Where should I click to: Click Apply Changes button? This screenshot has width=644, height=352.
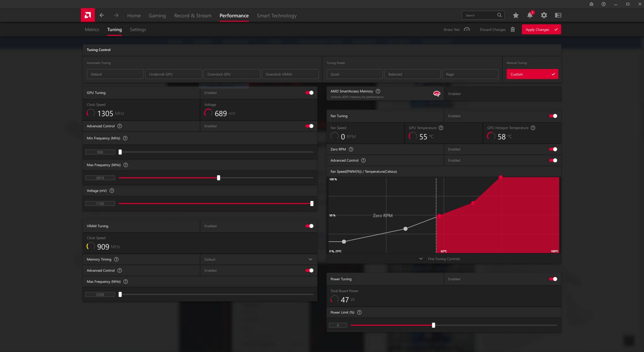tap(541, 29)
